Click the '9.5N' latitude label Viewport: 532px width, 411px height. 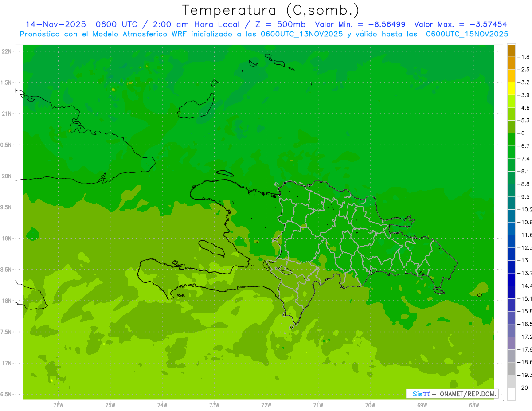click(7, 207)
